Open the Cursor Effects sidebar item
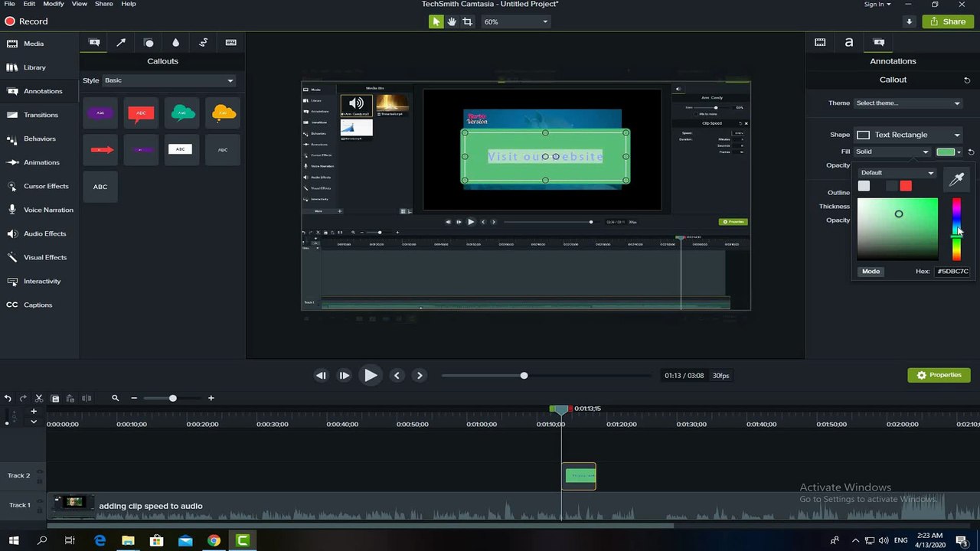 tap(37, 186)
